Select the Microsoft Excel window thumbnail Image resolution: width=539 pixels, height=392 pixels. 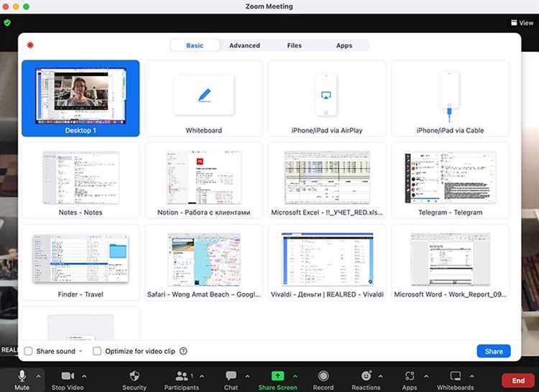pyautogui.click(x=326, y=180)
